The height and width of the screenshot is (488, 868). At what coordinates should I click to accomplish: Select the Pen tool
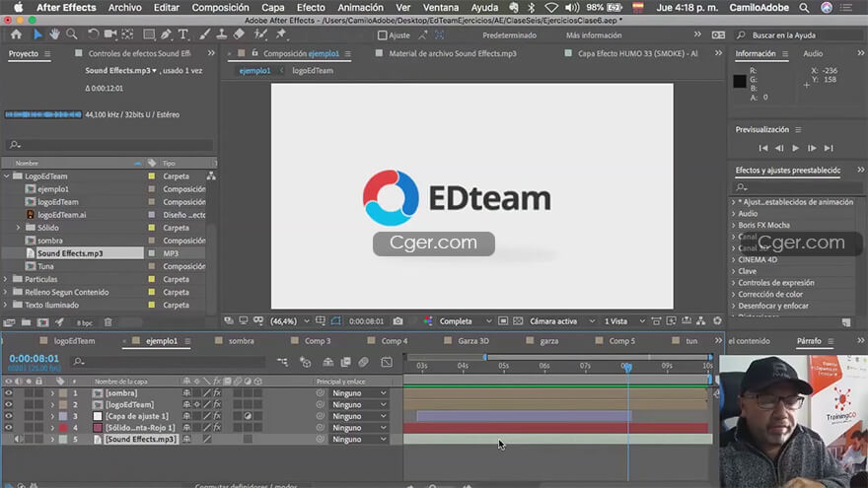tap(166, 35)
